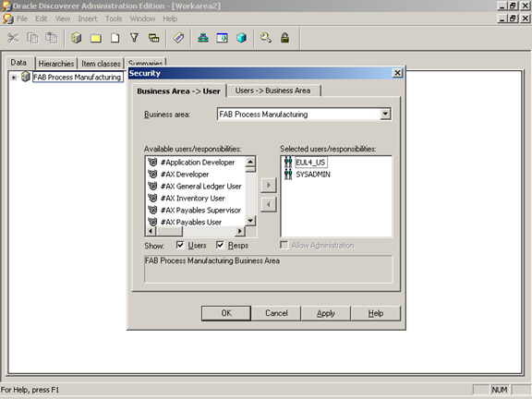
Task: Click the Summary download-arrow toolbar icon
Action: tap(223, 38)
